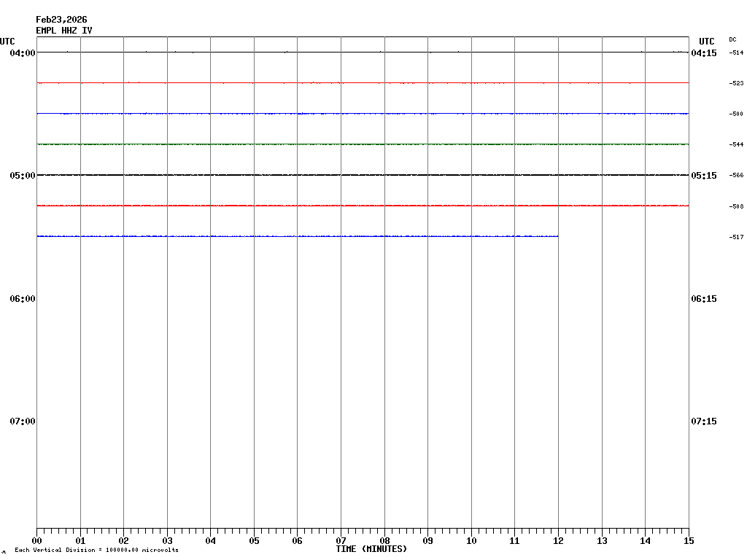This screenshot has width=747, height=560.
Task: Select the 04:15 label on right side
Action: (x=703, y=53)
